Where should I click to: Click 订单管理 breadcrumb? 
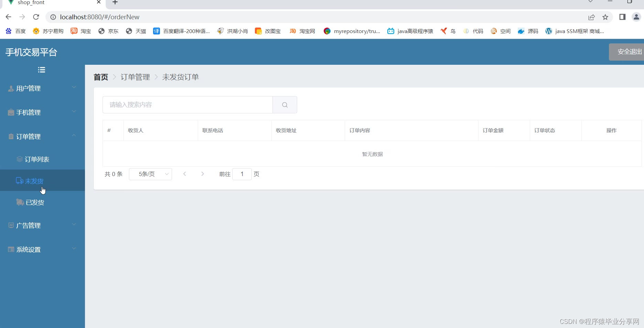(135, 77)
